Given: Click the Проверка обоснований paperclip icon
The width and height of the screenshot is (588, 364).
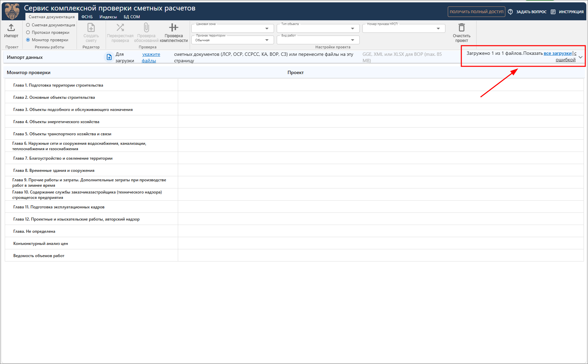Looking at the screenshot, I should (146, 28).
